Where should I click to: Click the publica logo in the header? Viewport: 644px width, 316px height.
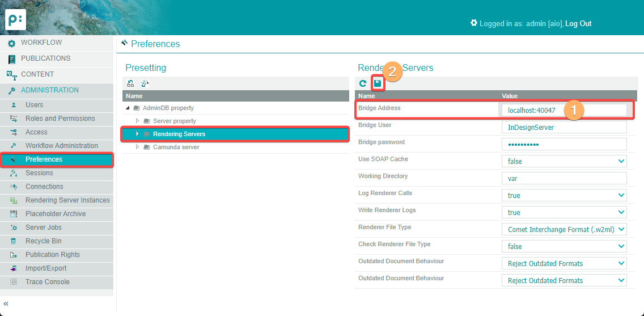click(x=15, y=19)
